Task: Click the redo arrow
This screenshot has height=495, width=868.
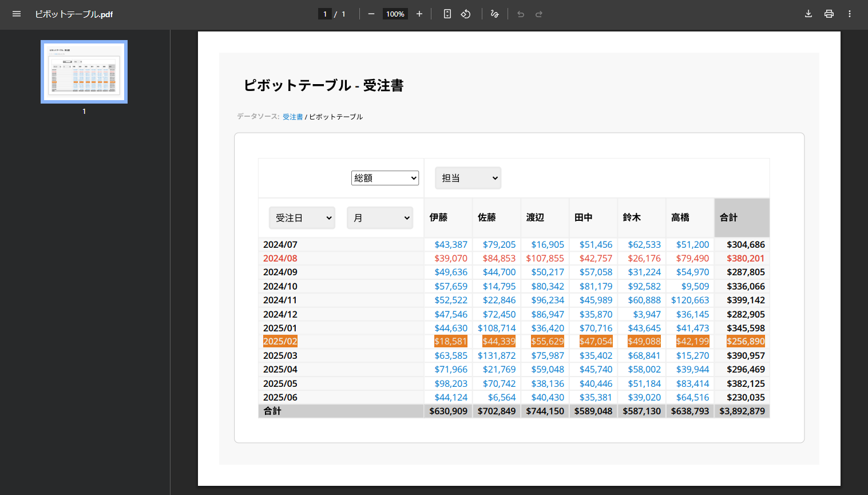Action: coord(539,14)
